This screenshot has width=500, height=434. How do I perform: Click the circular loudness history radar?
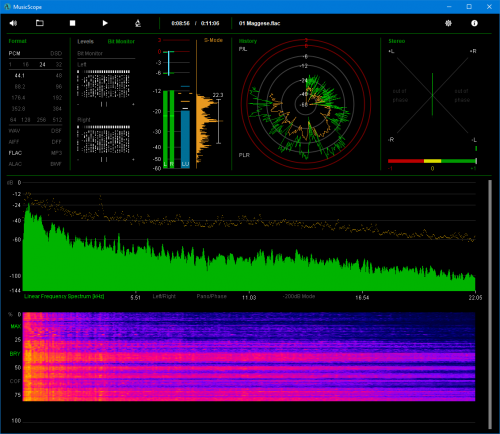[306, 104]
